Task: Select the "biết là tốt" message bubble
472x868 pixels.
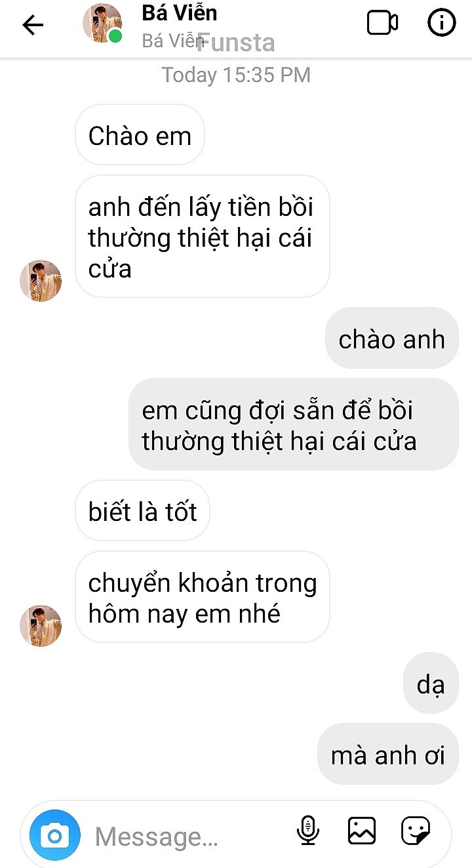Action: click(x=142, y=511)
